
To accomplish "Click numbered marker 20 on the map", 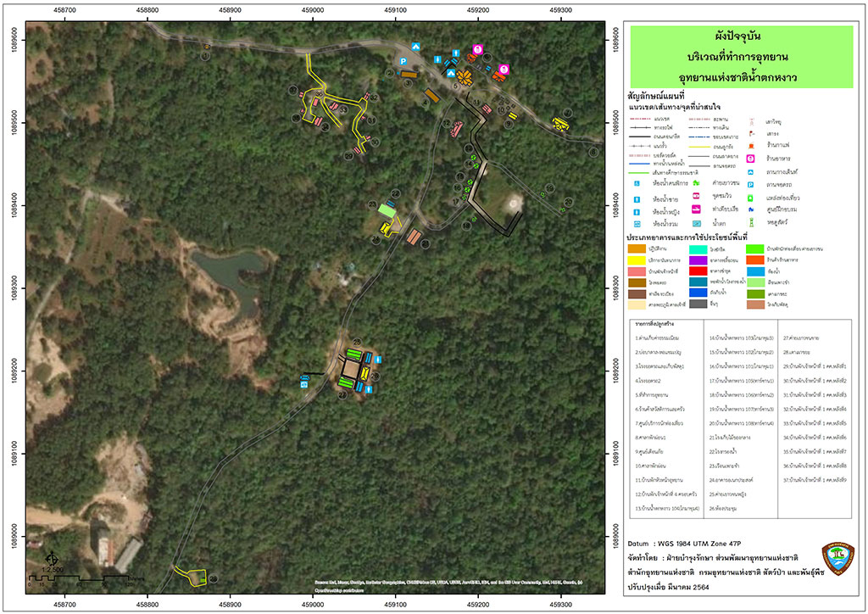I will tap(568, 202).
